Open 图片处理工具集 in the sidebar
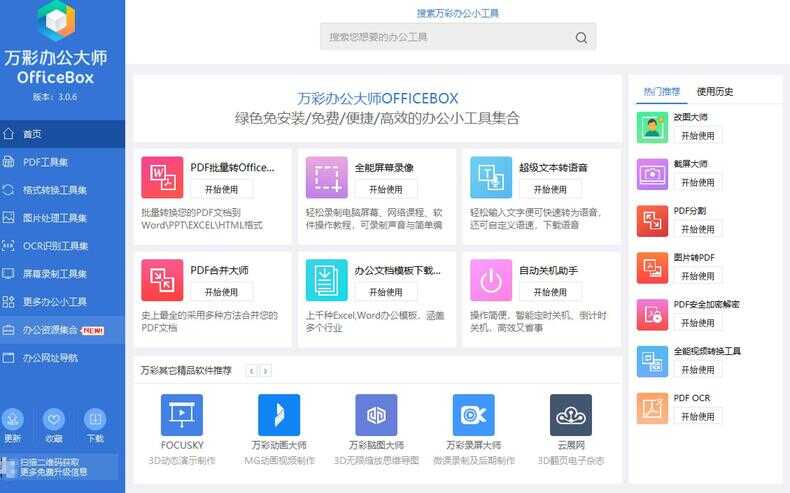This screenshot has width=790, height=493. pos(62,218)
